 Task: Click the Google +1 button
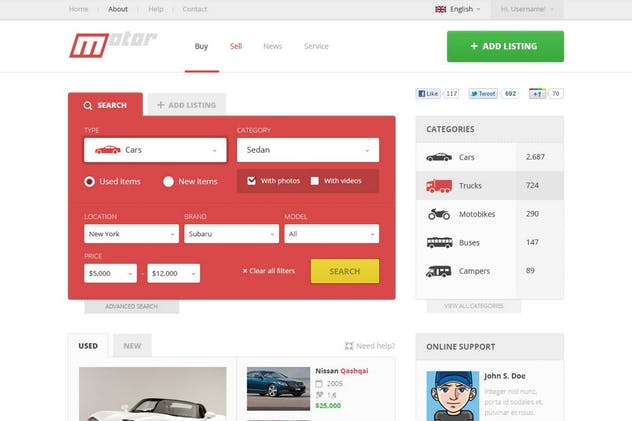pos(537,94)
